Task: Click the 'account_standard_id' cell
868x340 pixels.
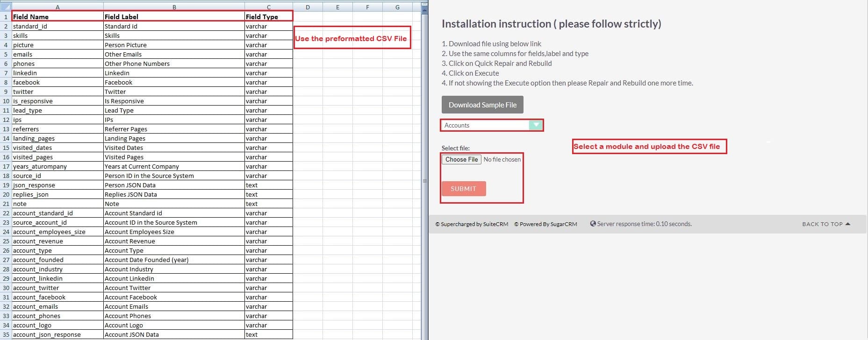Action: coord(57,213)
